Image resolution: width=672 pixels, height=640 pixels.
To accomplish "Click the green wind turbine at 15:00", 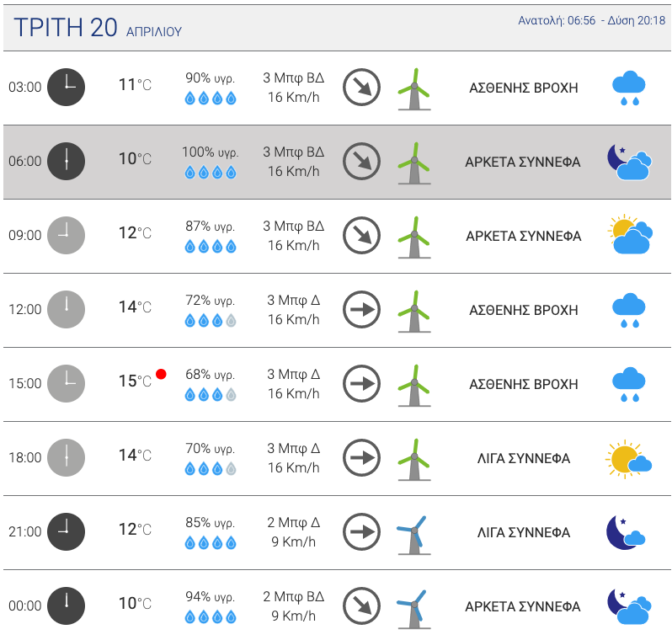I will (x=414, y=386).
